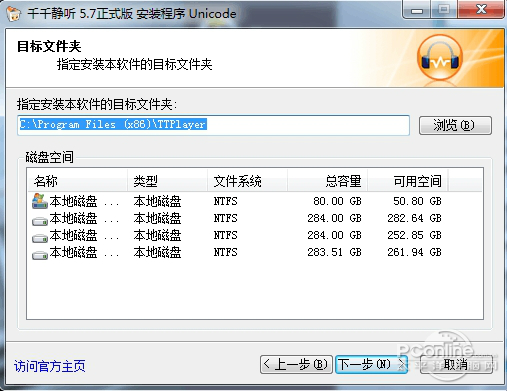Select the 261.94 GB free space value
This screenshot has height=391, width=507.
(414, 252)
